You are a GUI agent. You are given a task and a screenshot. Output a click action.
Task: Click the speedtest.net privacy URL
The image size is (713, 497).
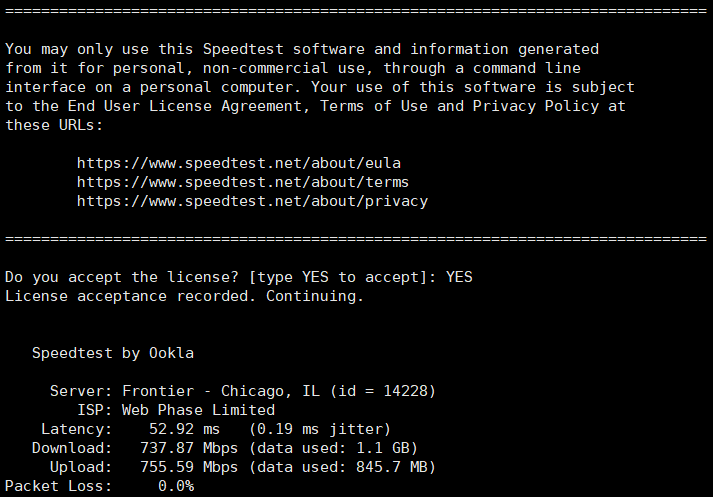(252, 201)
